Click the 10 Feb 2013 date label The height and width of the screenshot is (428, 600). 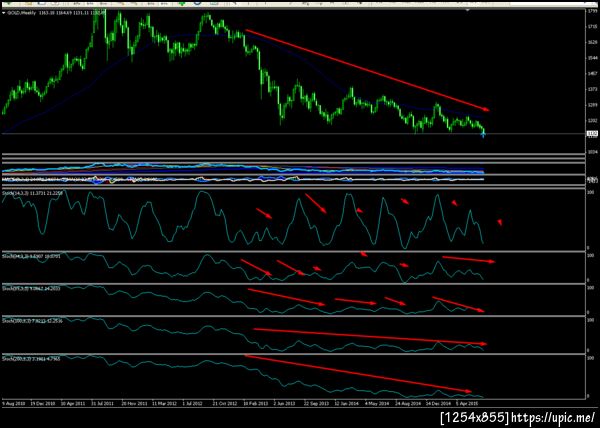click(x=256, y=404)
